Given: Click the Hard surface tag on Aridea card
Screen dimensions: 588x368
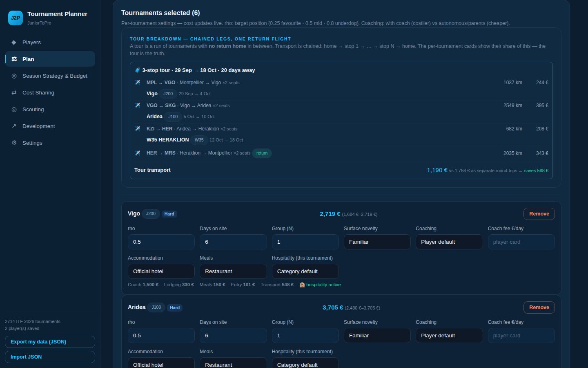Looking at the screenshot, I should point(175,307).
